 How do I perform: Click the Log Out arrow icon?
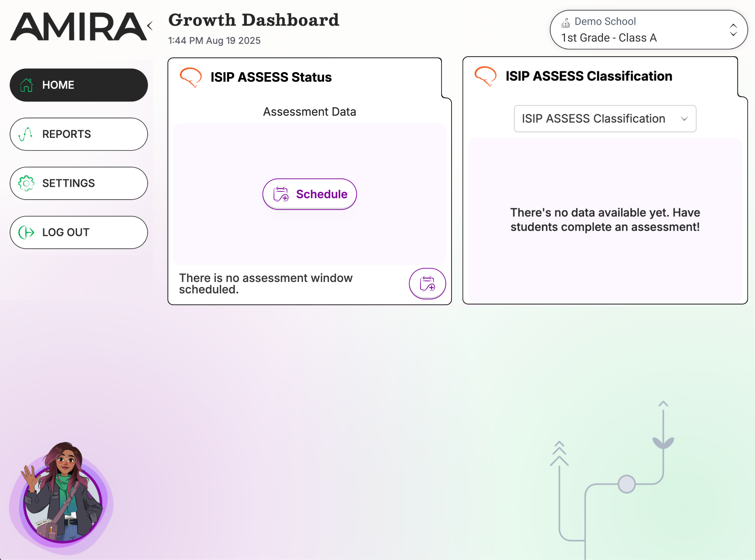26,232
